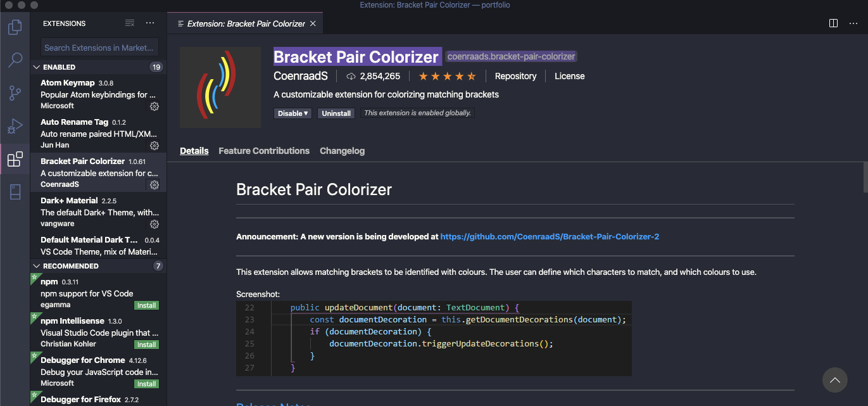Open the Run and Debug view
The image size is (868, 406).
(15, 126)
